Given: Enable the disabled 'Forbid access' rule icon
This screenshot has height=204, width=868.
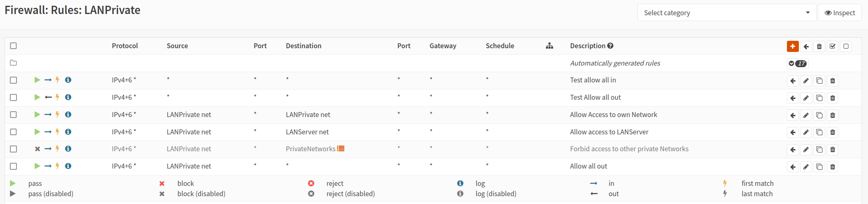Looking at the screenshot, I should pos(37,149).
